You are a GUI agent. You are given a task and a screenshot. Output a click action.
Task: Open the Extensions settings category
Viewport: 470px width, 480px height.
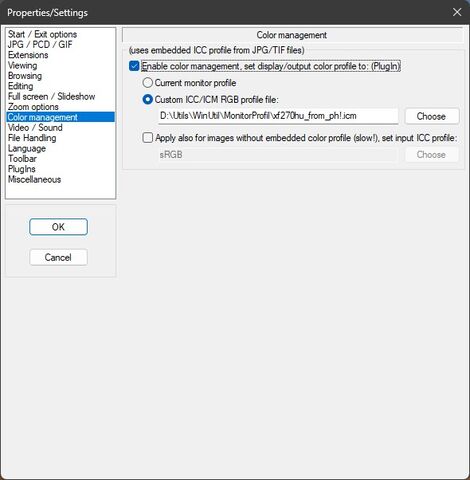28,55
